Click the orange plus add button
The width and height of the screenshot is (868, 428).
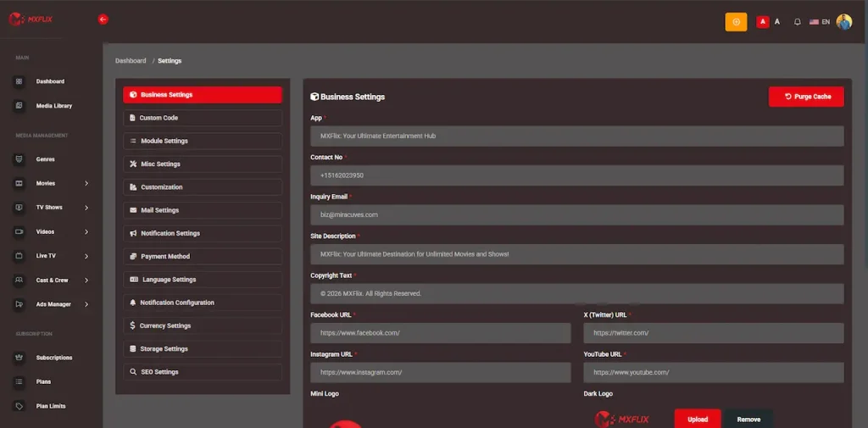point(736,21)
